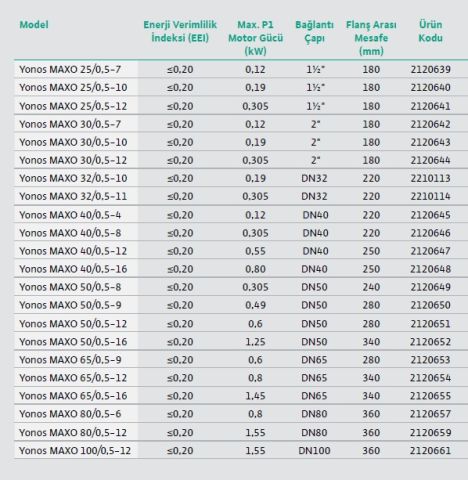
Task: Click the Bağlantı Çapı column header
Action: tap(314, 31)
